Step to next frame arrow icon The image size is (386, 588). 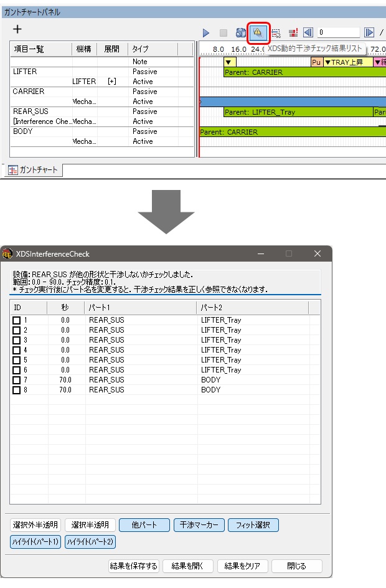pos(369,33)
